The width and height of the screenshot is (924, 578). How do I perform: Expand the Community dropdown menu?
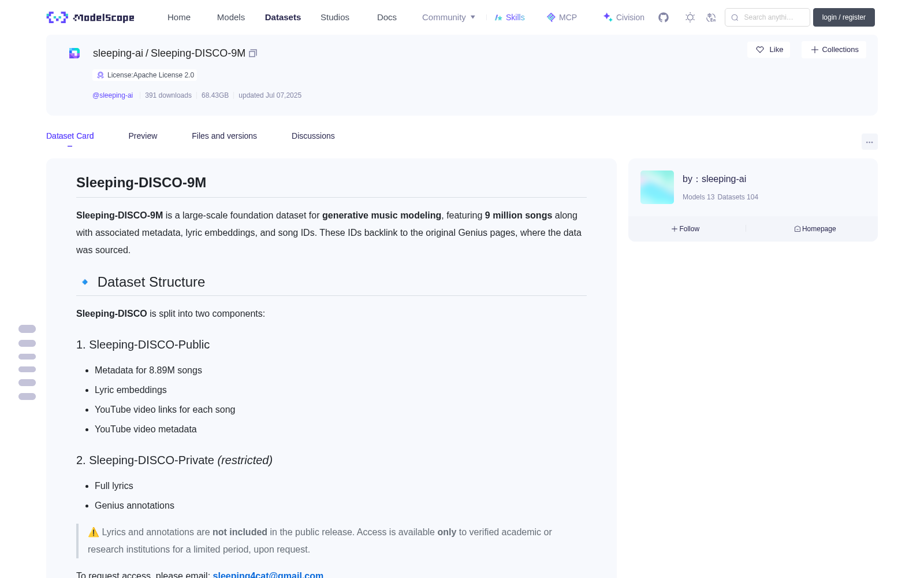449,17
